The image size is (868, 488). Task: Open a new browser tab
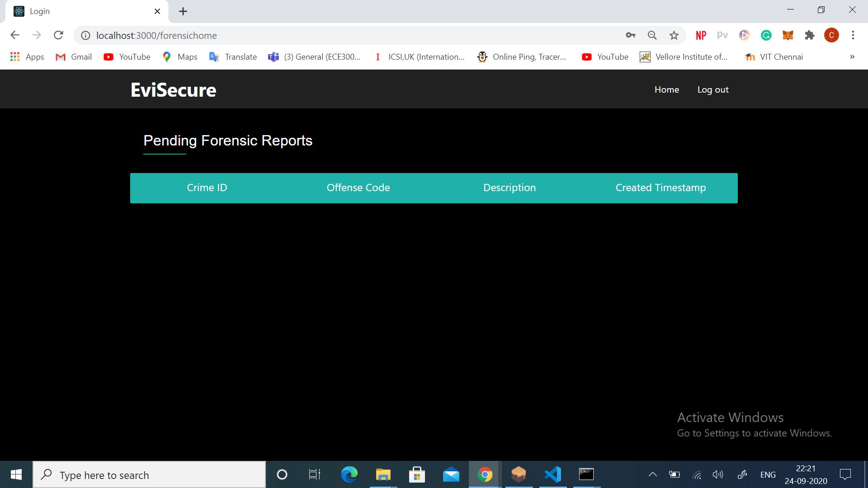click(x=183, y=11)
